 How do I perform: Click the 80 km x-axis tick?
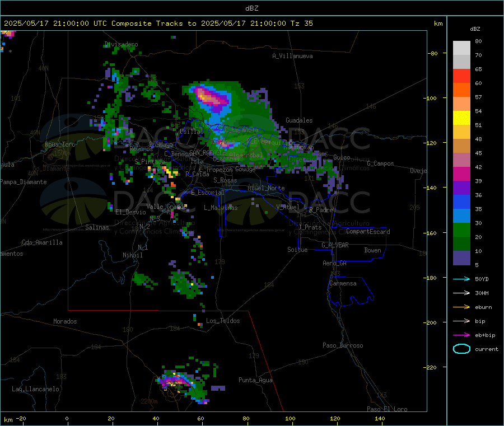point(246,418)
